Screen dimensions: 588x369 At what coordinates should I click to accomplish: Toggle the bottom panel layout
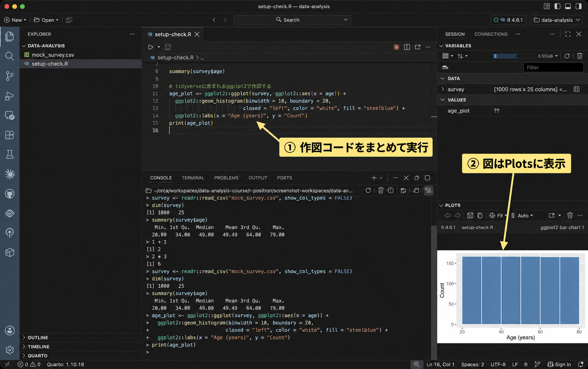[568, 6]
